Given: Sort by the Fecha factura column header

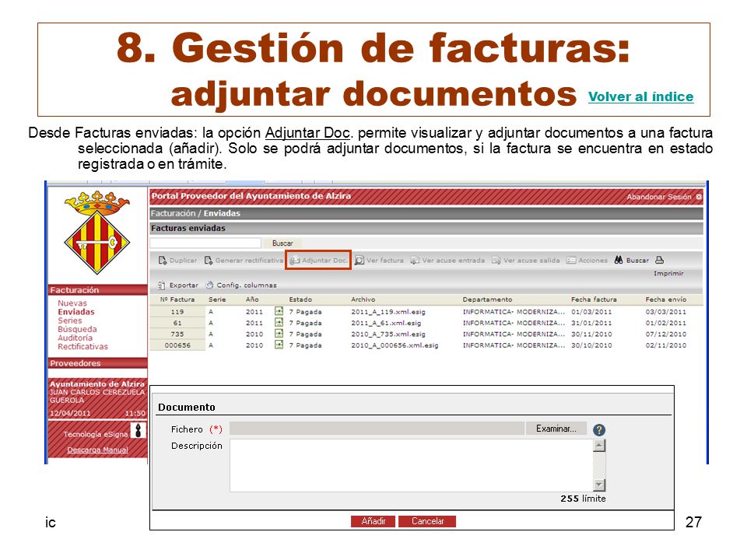Looking at the screenshot, I should pyautogui.click(x=594, y=299).
